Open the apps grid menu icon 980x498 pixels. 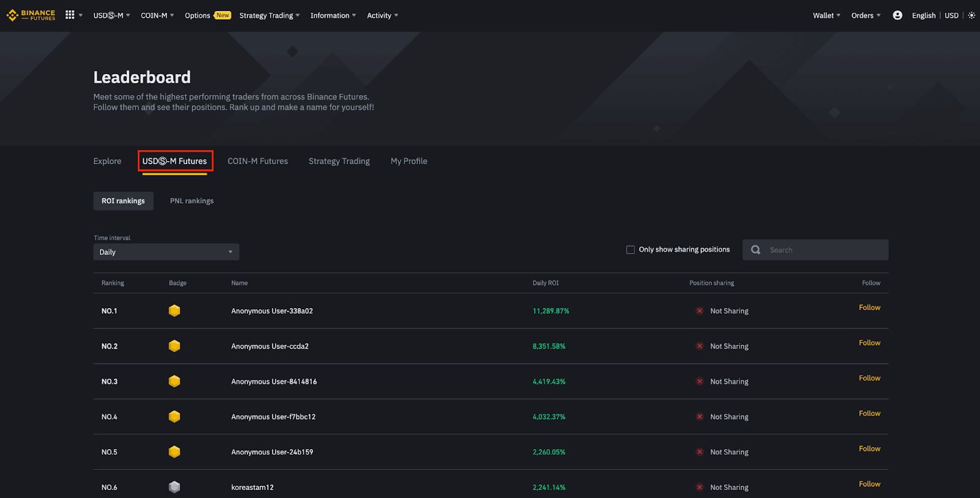point(70,15)
